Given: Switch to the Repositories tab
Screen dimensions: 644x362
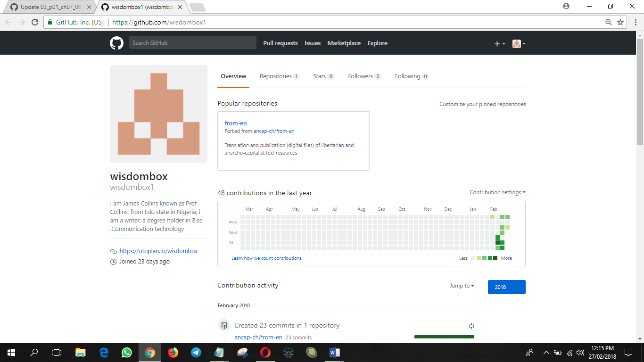Looking at the screenshot, I should click(279, 76).
